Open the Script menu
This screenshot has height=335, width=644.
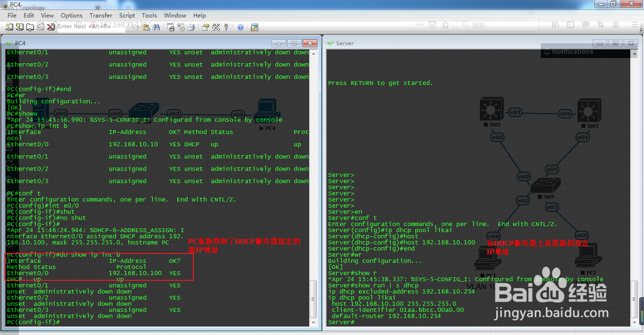pyautogui.click(x=127, y=15)
